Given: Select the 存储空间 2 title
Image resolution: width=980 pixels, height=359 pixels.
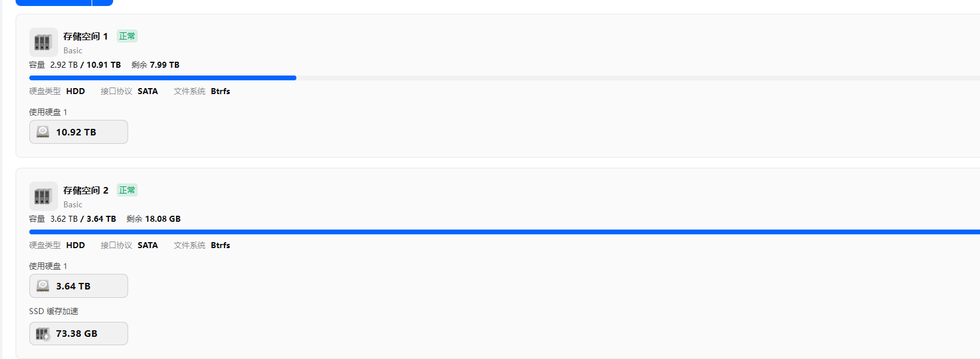Looking at the screenshot, I should point(86,191).
